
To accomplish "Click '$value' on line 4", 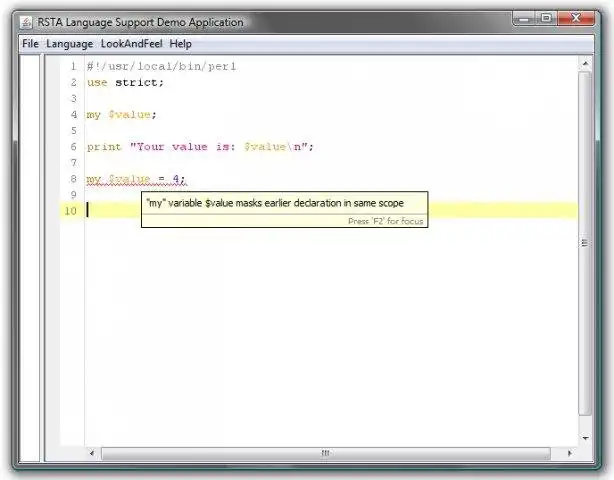I will coord(130,114).
